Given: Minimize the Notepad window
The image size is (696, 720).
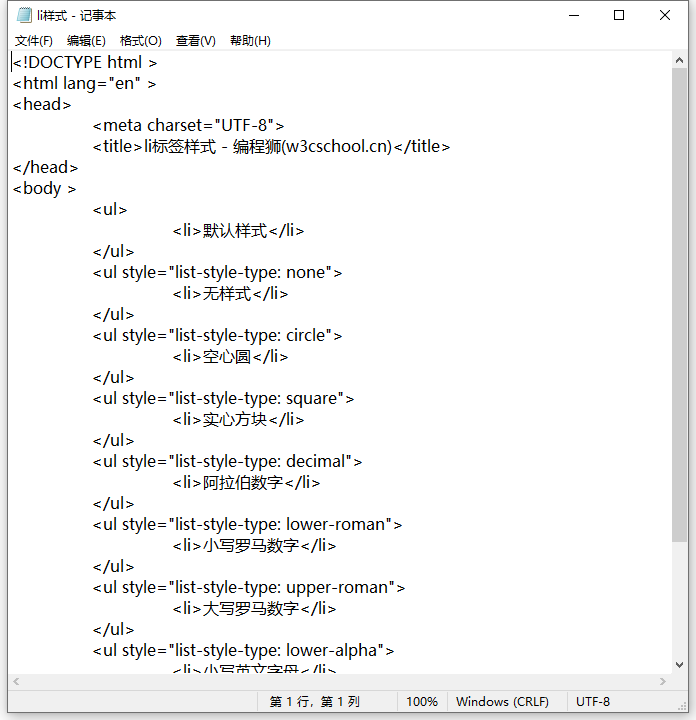Looking at the screenshot, I should coord(573,16).
